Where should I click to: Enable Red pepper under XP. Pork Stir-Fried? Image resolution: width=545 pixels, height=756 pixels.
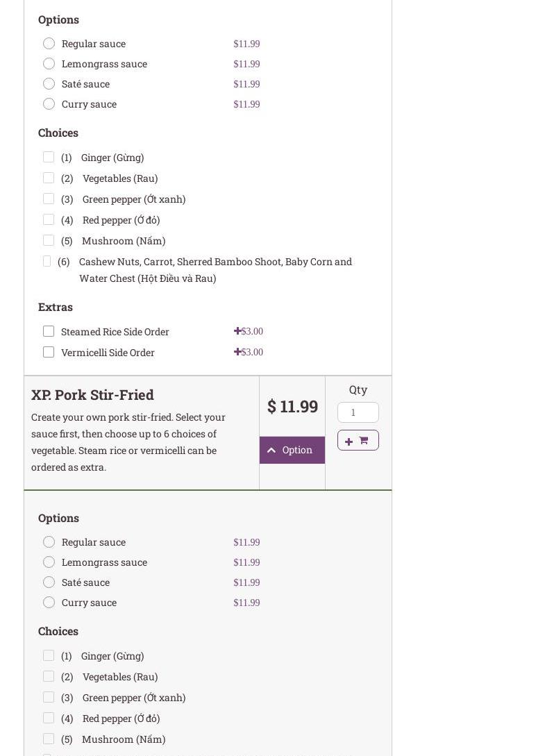49,719
